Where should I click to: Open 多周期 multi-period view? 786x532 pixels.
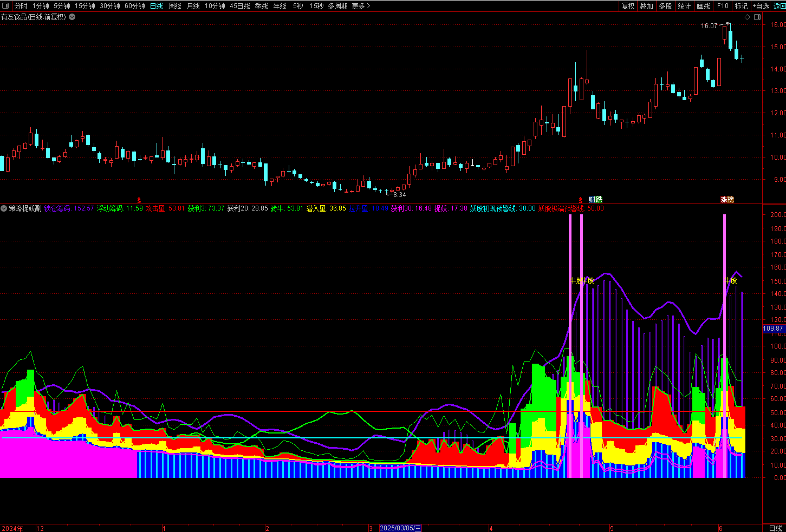[337, 6]
